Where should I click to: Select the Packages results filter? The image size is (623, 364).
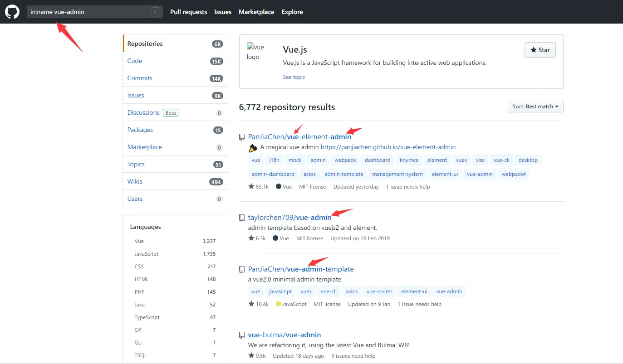coord(175,130)
